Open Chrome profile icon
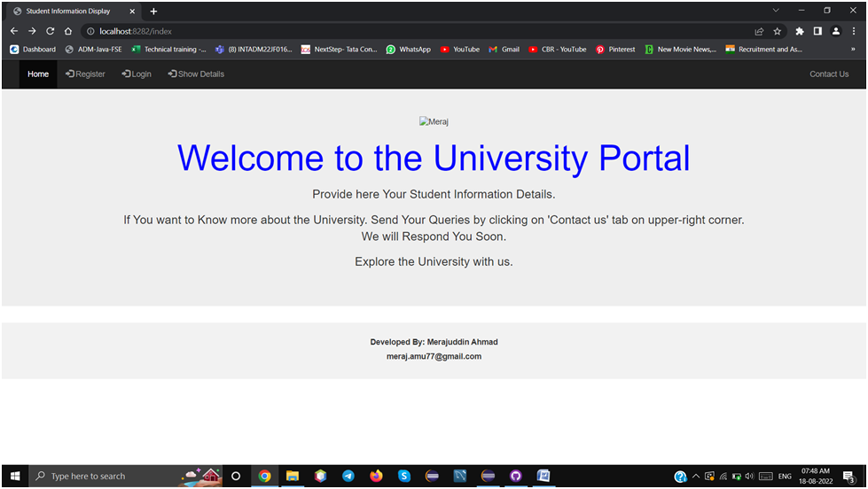868x489 pixels. pyautogui.click(x=836, y=32)
